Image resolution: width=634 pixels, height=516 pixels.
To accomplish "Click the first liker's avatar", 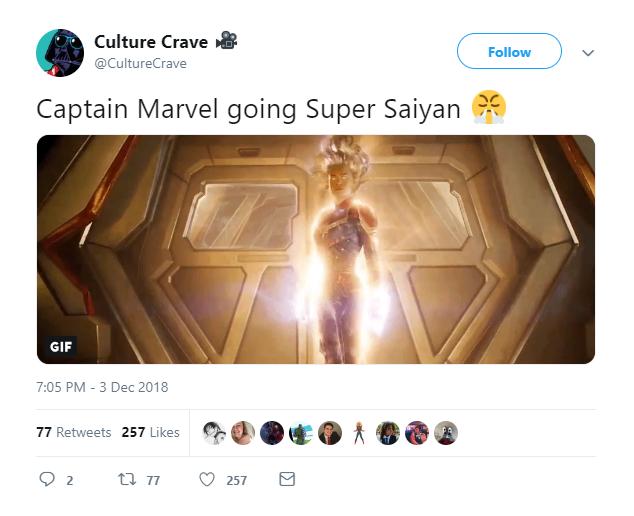I will [214, 432].
